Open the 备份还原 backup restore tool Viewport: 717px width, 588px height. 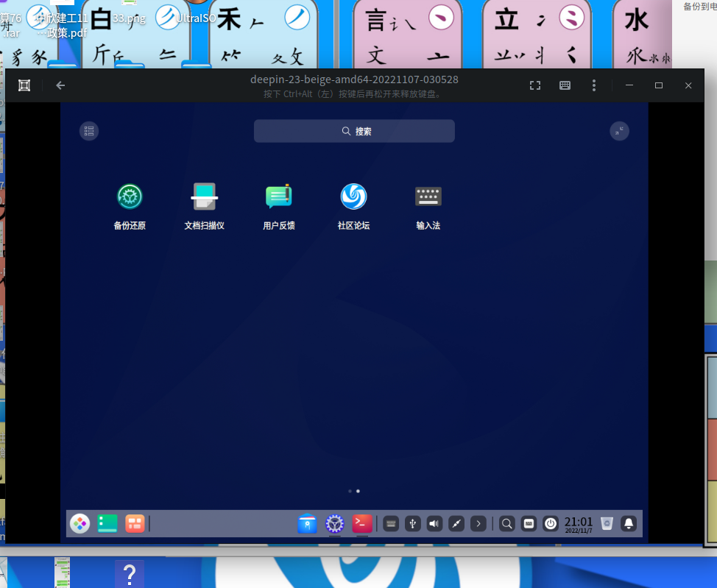click(130, 196)
